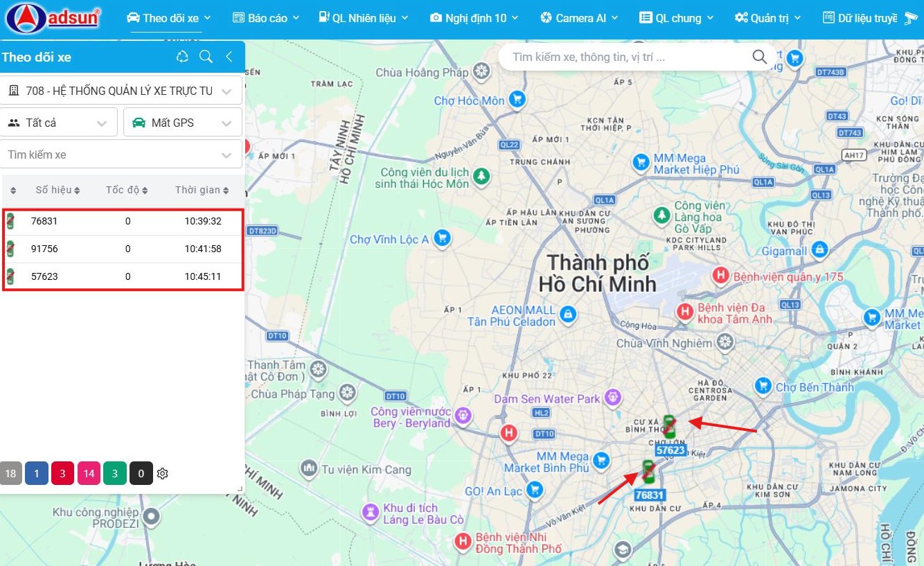This screenshot has width=924, height=566.
Task: Open the company selector 708 dropdown
Action: (121, 91)
